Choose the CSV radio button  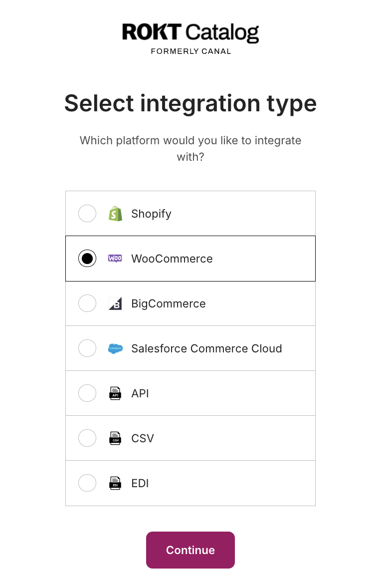pyautogui.click(x=87, y=438)
